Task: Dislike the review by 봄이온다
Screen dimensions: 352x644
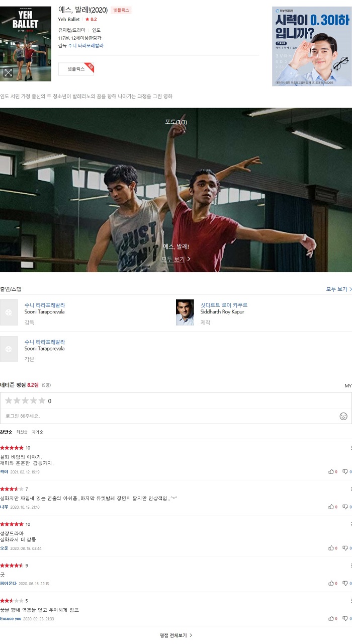Action: point(347,583)
